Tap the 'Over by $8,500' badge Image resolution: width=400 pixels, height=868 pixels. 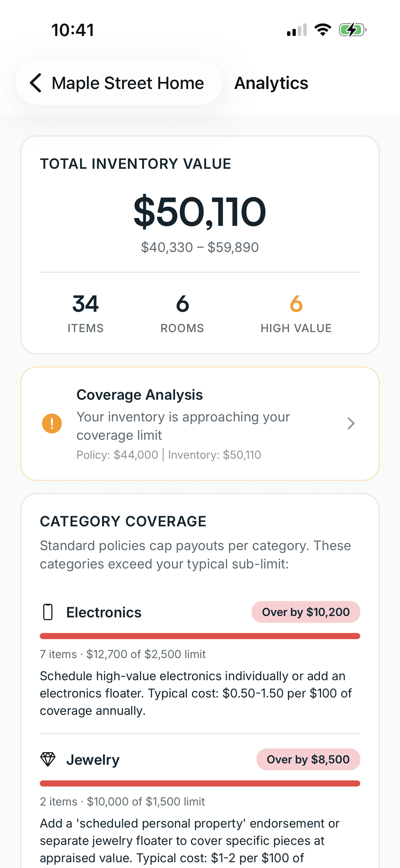point(308,759)
